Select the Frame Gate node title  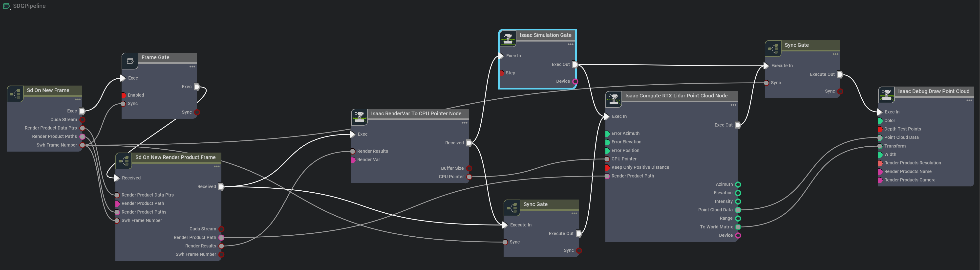(x=155, y=58)
